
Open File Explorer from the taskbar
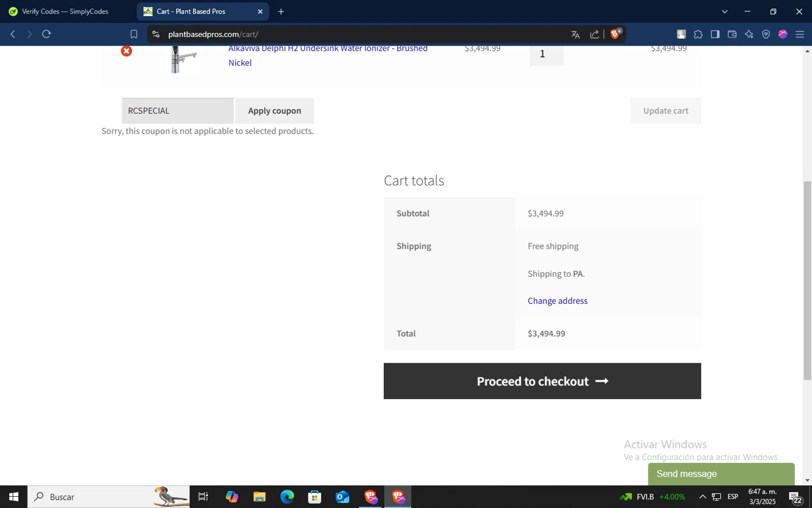(259, 497)
